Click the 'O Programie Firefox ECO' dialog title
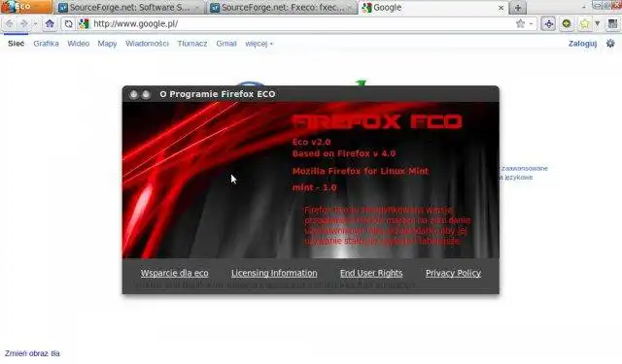Viewport: 622px width, 364px height. click(218, 94)
